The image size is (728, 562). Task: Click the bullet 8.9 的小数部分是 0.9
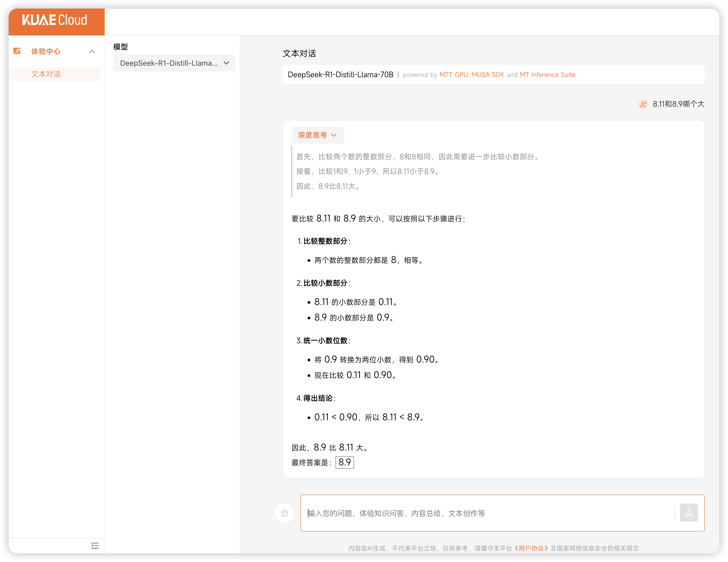[x=354, y=317]
